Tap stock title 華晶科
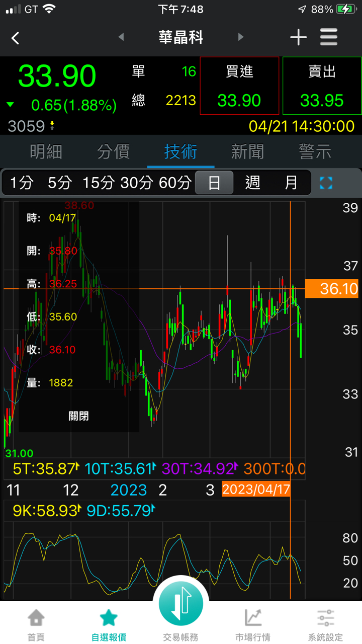The image size is (362, 644). (181, 38)
